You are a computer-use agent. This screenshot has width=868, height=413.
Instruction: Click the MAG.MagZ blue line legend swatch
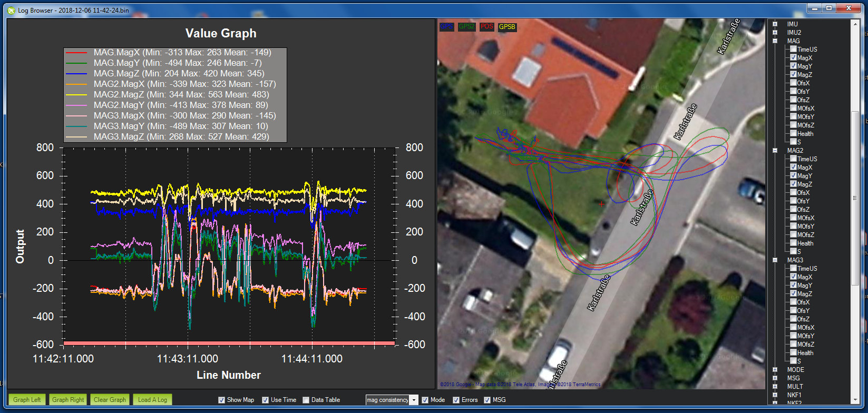[76, 74]
